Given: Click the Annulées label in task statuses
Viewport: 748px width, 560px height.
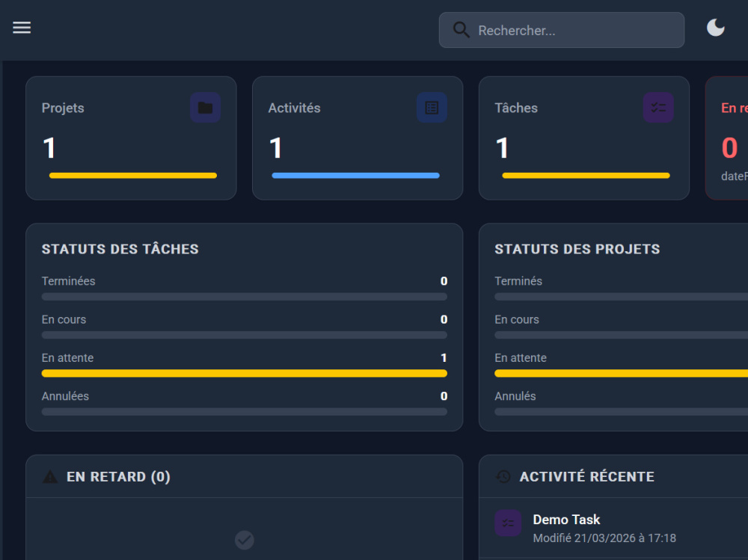Looking at the screenshot, I should point(65,396).
